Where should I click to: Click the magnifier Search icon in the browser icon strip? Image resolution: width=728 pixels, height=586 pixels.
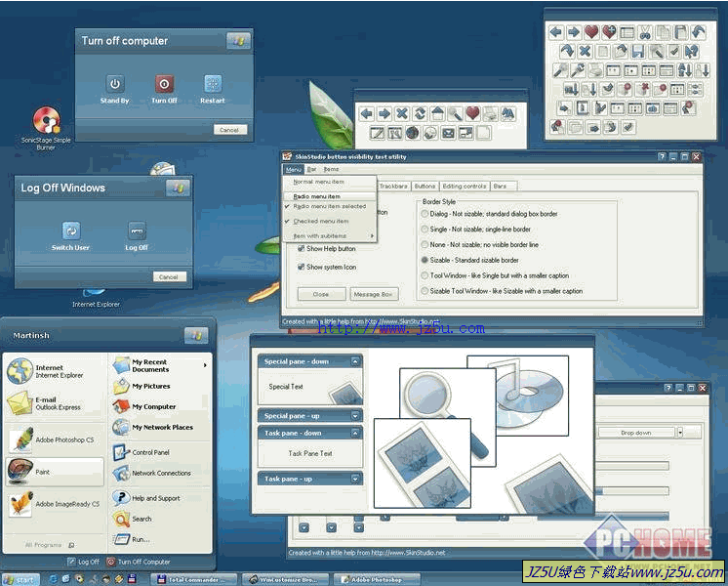pos(455,114)
